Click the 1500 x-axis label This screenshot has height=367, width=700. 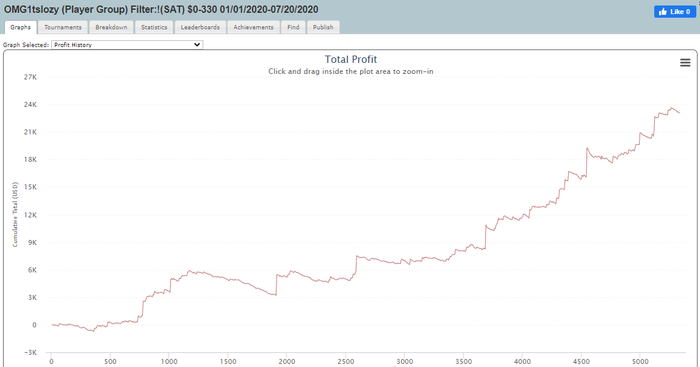[228, 362]
